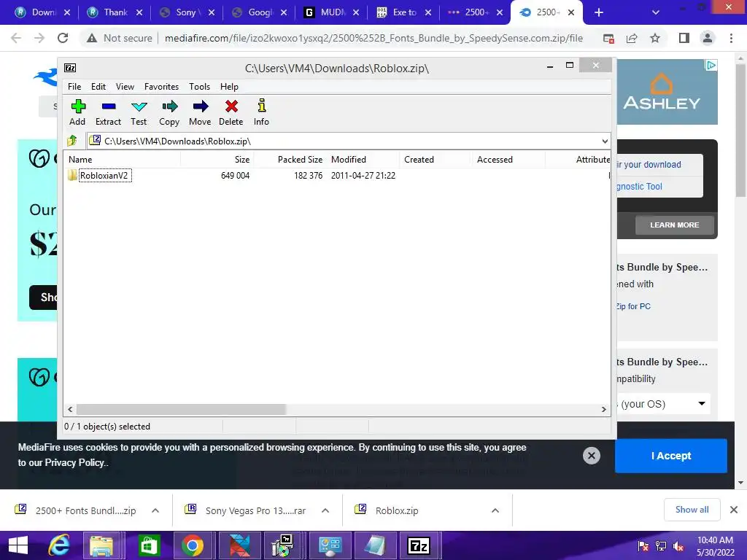Sort by Packed Size column header

click(290, 160)
